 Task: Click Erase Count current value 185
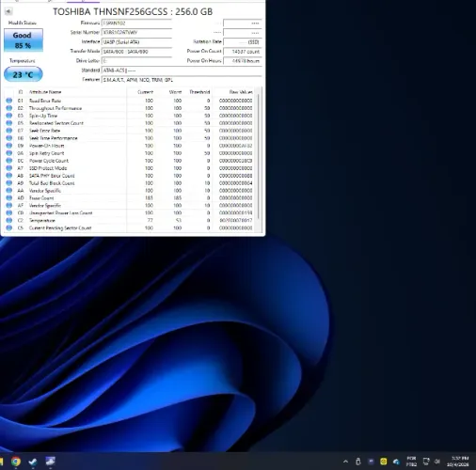(x=149, y=198)
